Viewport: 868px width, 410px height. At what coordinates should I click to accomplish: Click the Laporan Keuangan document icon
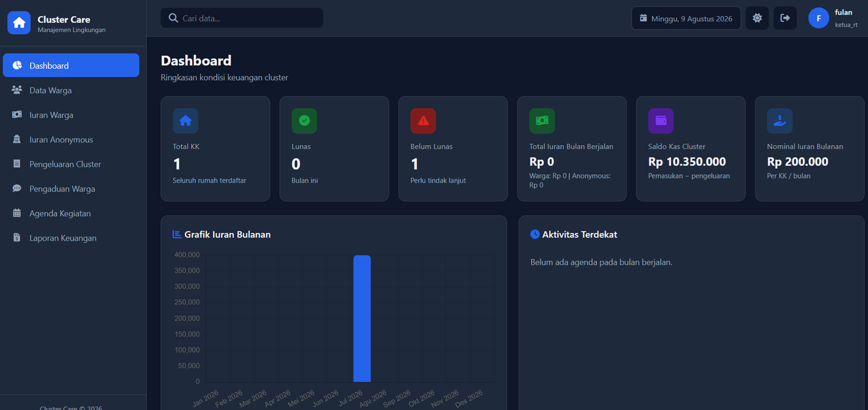(17, 238)
